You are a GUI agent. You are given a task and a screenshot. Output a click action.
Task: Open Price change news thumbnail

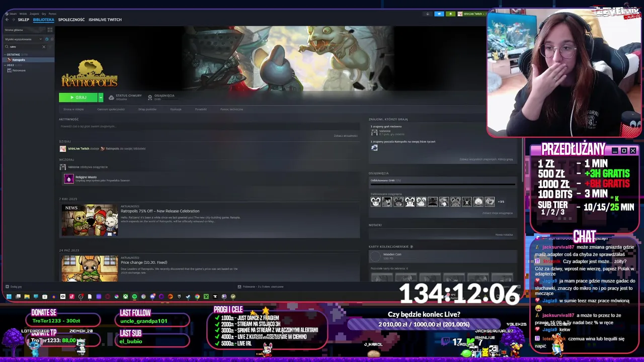[x=90, y=268]
